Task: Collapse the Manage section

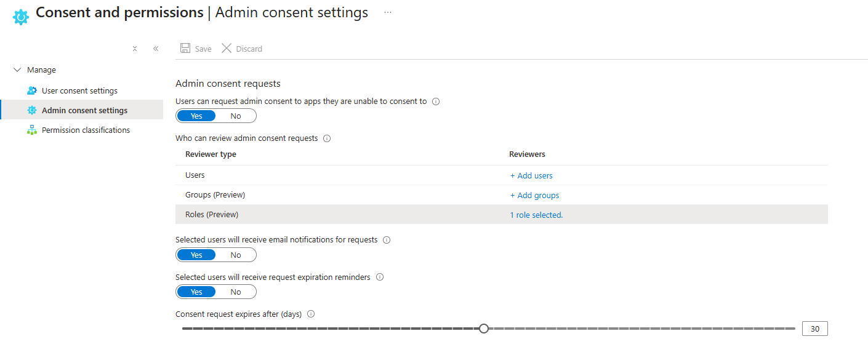Action: [x=17, y=70]
